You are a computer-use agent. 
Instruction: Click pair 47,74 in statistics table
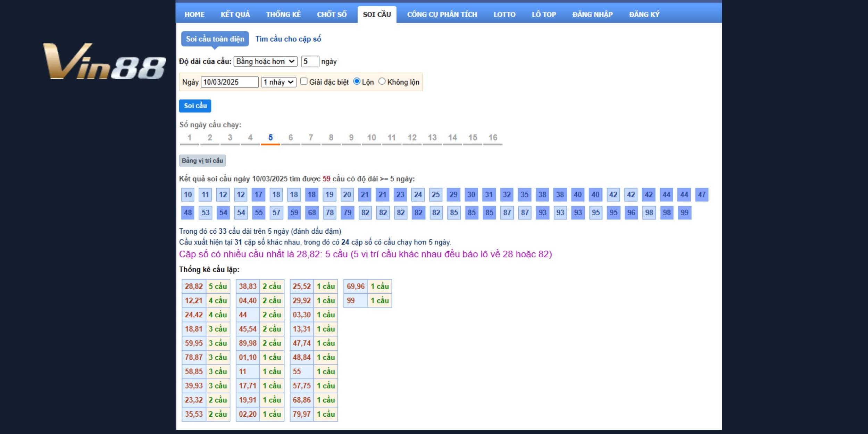pyautogui.click(x=302, y=343)
